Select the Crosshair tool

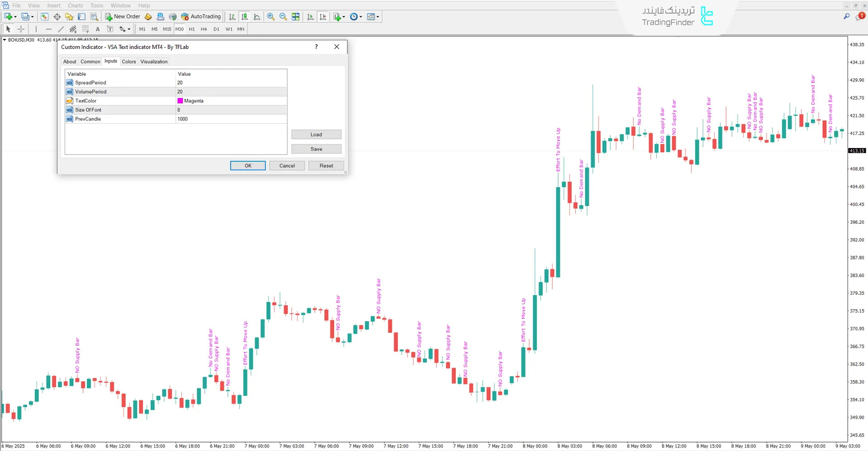21,29
